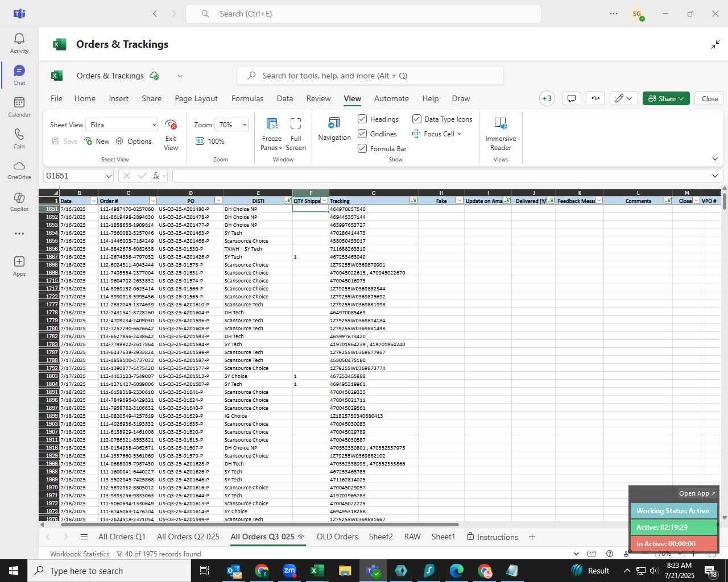
Task: Switch to the Home ribbon tab
Action: click(85, 98)
